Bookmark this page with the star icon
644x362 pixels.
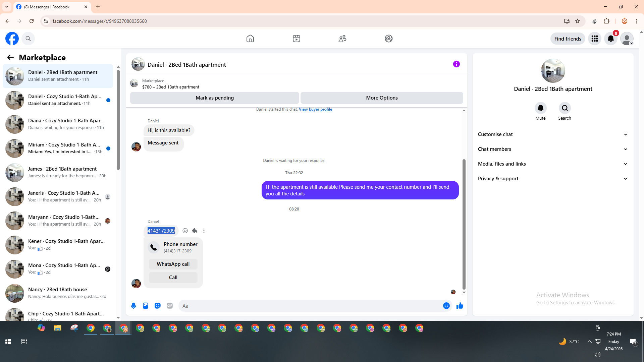tap(578, 21)
